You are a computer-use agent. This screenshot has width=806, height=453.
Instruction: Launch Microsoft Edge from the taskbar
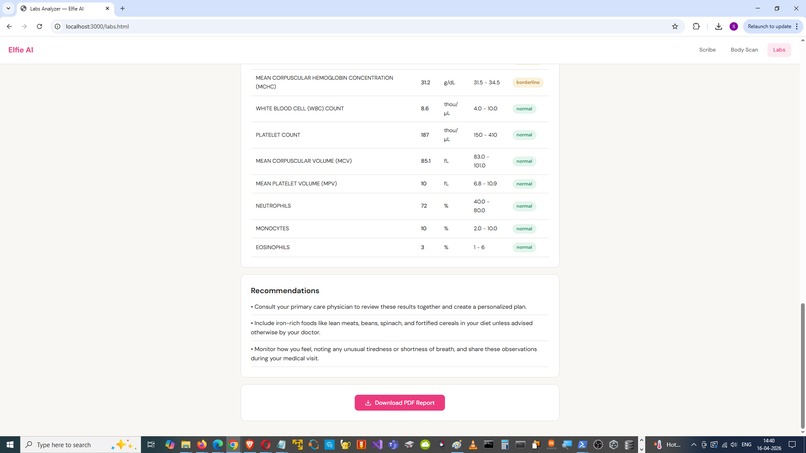217,444
